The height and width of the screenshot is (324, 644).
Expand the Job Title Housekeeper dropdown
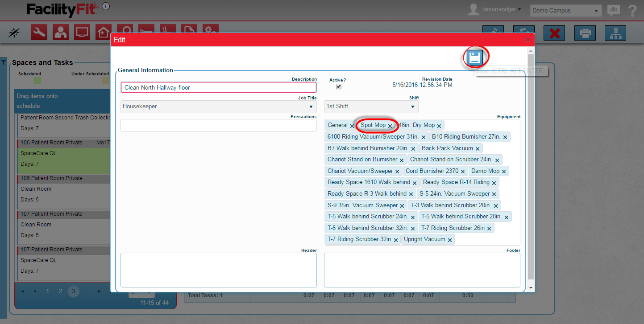click(219, 107)
